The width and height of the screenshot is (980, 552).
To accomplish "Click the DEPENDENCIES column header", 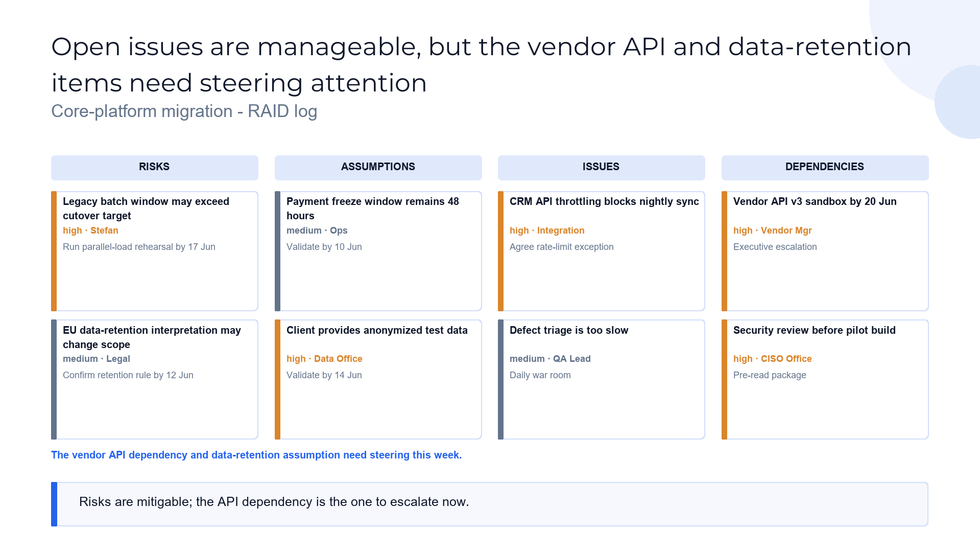I will click(825, 167).
